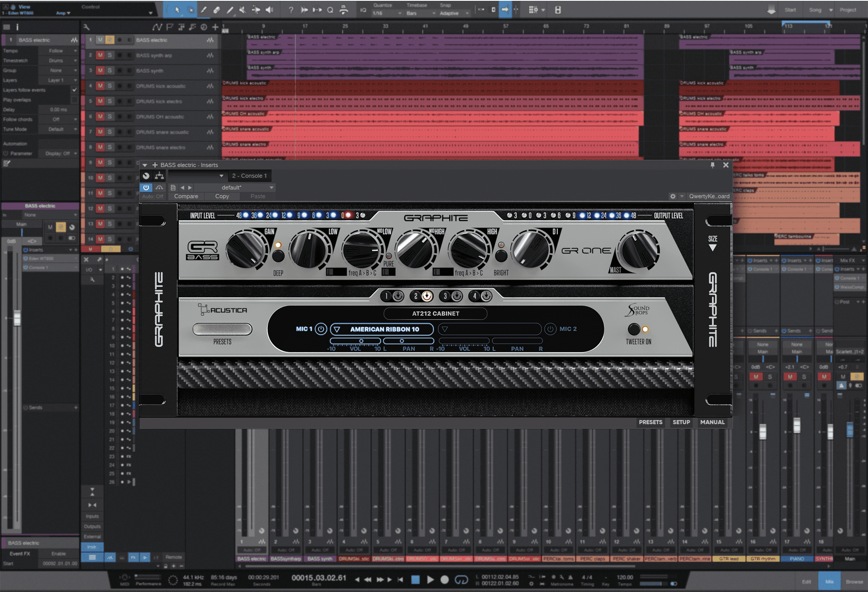Toggle the IQ input quantize button
The width and height of the screenshot is (868, 592).
pos(363,10)
